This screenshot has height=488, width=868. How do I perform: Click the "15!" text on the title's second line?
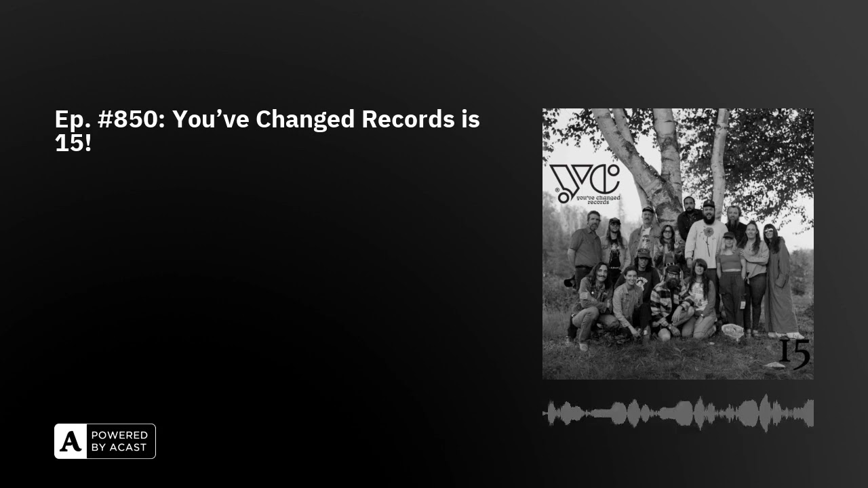[73, 143]
